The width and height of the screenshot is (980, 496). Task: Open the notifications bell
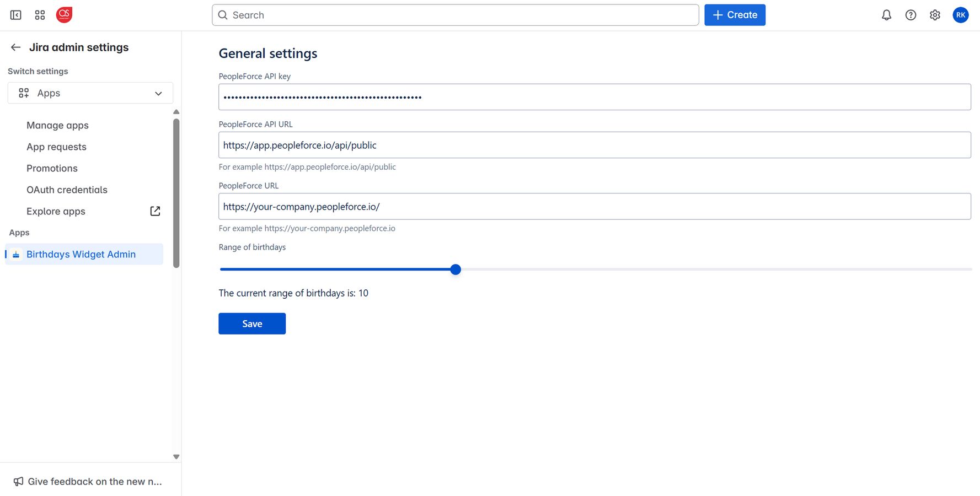[886, 15]
